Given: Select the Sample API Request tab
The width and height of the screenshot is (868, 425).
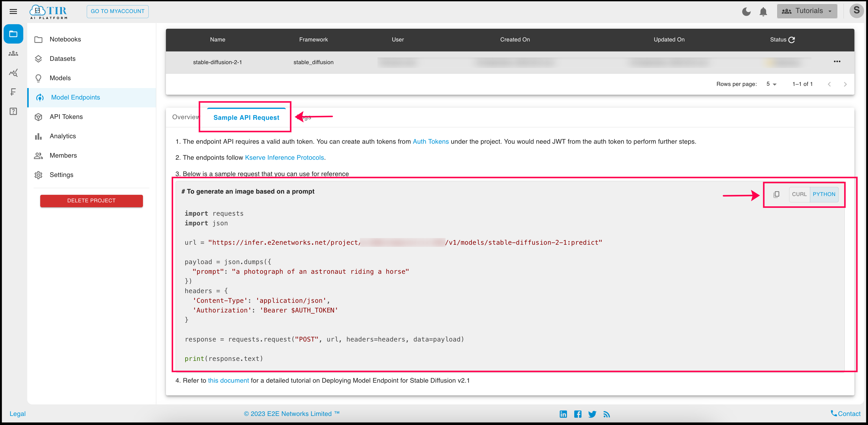Looking at the screenshot, I should click(x=246, y=117).
